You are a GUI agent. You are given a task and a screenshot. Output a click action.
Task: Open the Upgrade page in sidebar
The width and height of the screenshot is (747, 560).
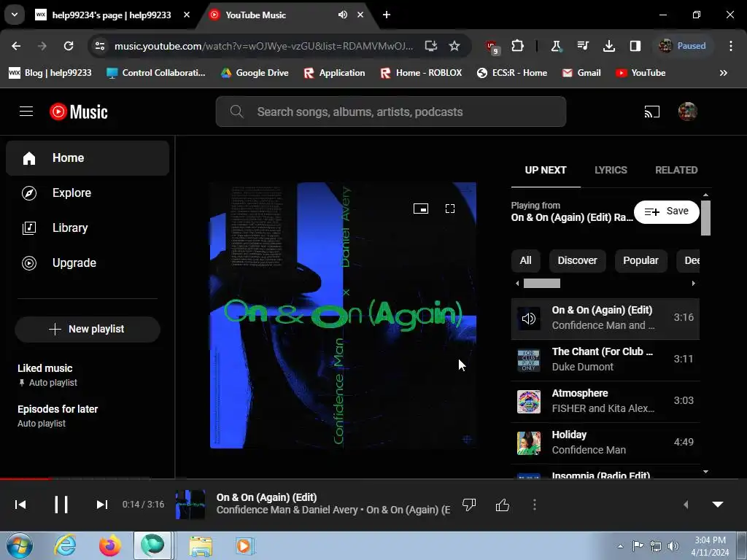pyautogui.click(x=88, y=262)
